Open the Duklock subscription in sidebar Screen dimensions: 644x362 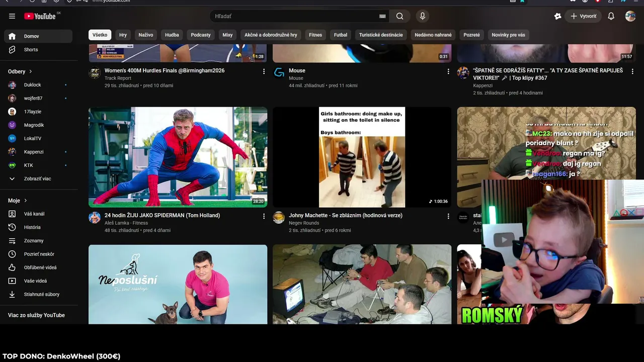point(38,85)
